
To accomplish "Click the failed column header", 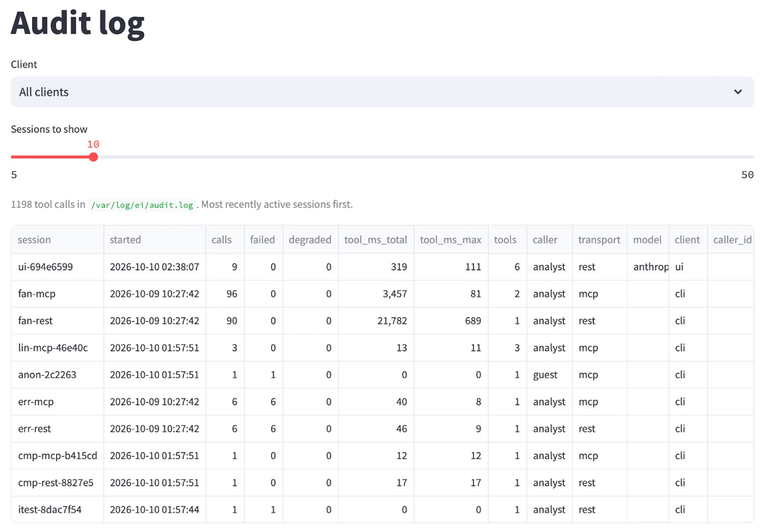I will pos(264,240).
